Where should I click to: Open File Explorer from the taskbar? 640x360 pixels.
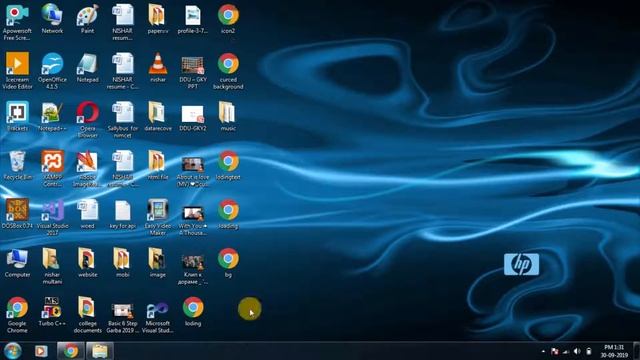(x=100, y=351)
